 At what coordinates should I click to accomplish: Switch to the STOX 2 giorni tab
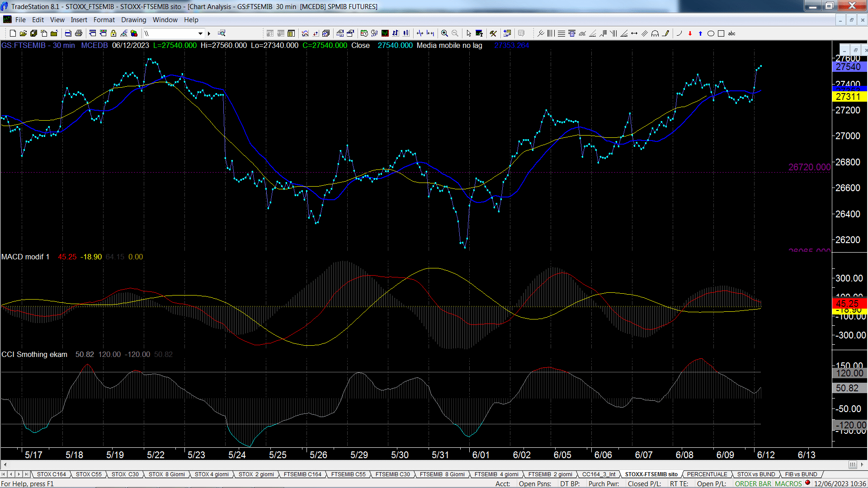pyautogui.click(x=256, y=474)
